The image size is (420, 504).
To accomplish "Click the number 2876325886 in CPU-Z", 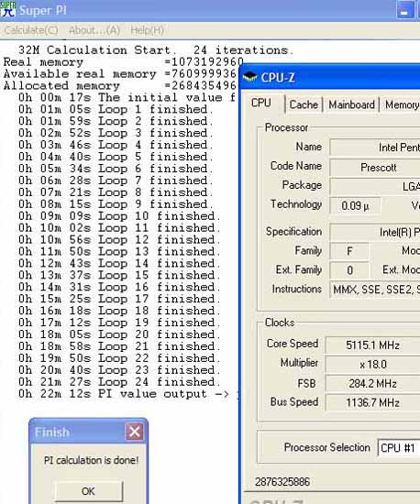I will [282, 481].
